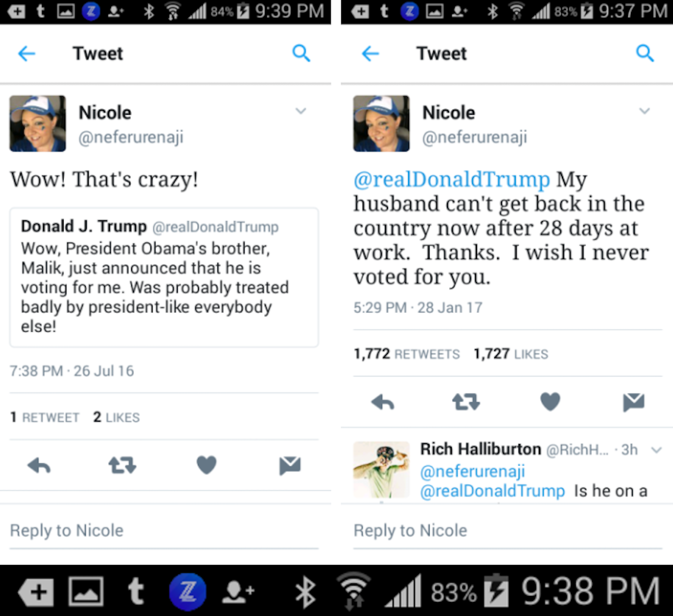Screen dimensions: 673x616
Task: Retweet the "Wow! That's crazy!" tweet
Action: point(122,465)
